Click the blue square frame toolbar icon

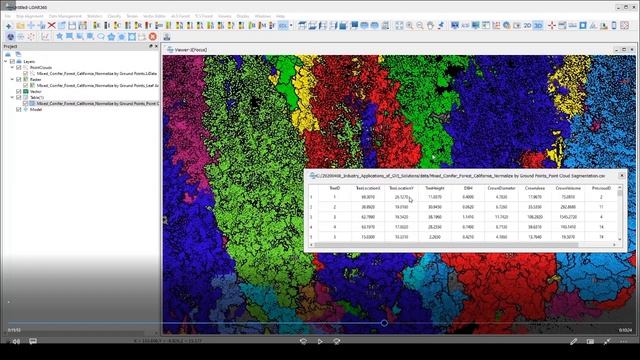pos(583,26)
